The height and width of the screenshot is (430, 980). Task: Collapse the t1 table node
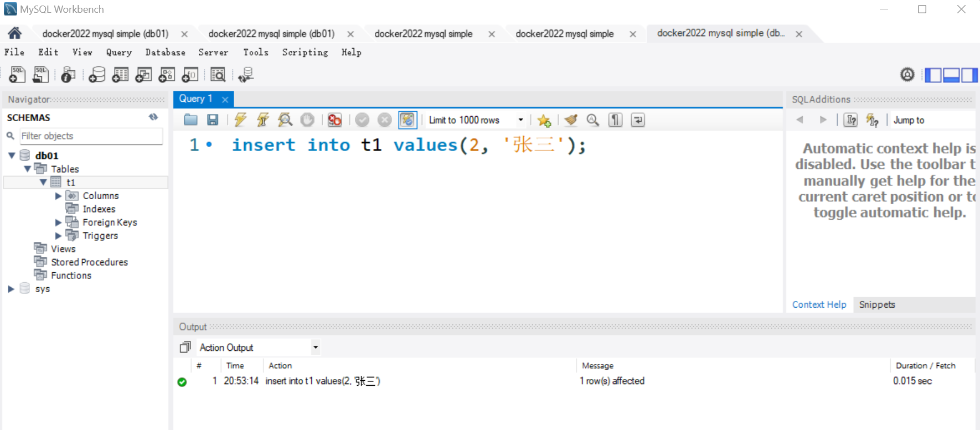coord(43,182)
